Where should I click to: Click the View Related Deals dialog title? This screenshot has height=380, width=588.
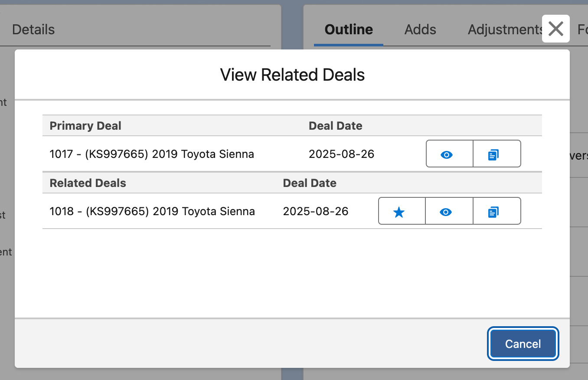[292, 75]
